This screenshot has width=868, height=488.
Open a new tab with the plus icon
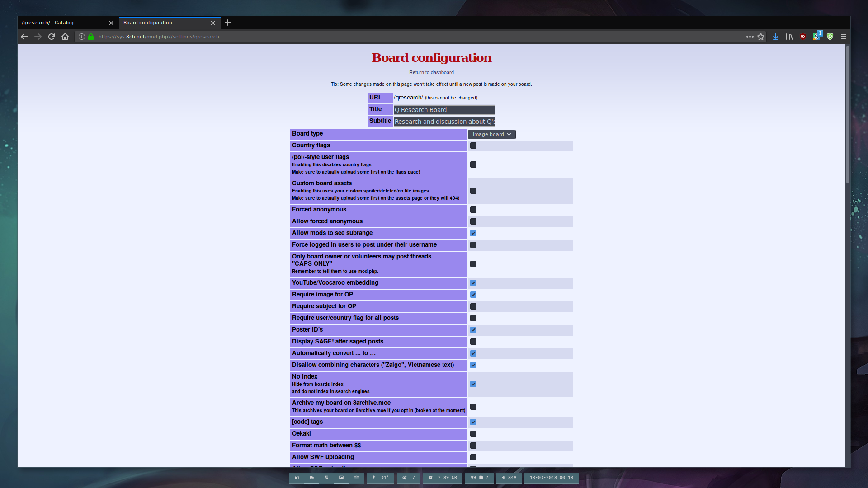228,23
